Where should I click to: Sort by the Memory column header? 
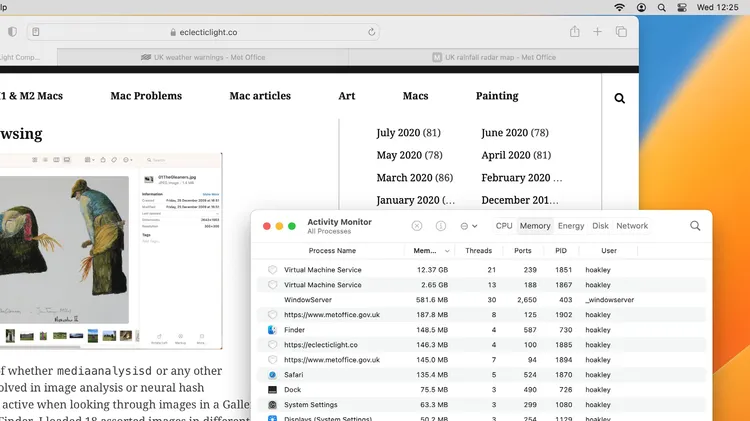point(425,251)
